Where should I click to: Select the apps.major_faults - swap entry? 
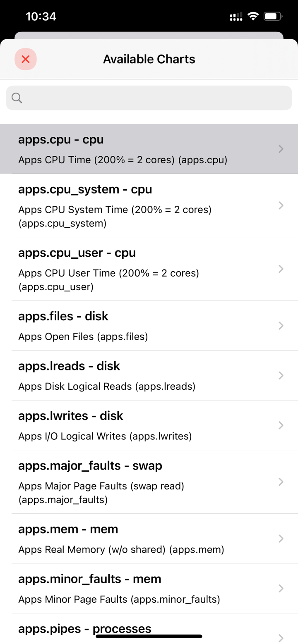pos(124,482)
